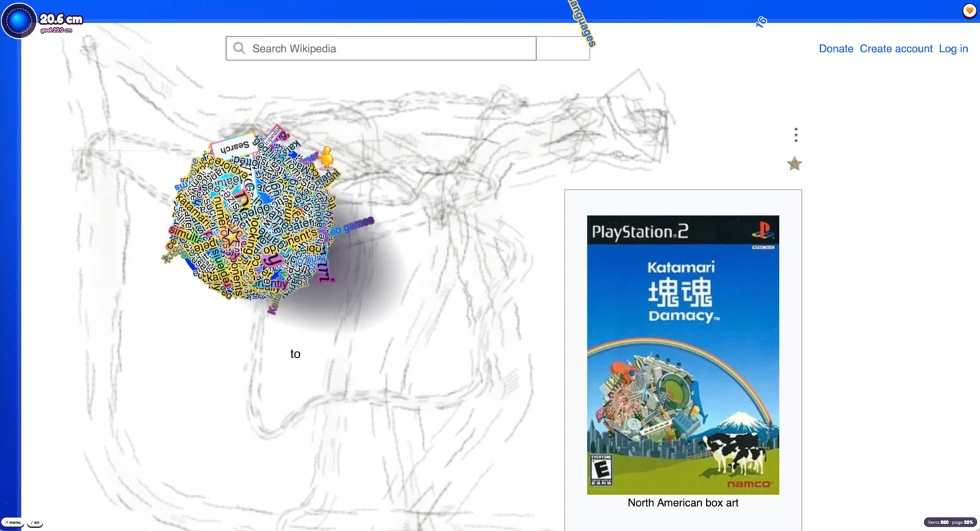Click the orange heart icon
Screen dimensions: 980x531
969,11
